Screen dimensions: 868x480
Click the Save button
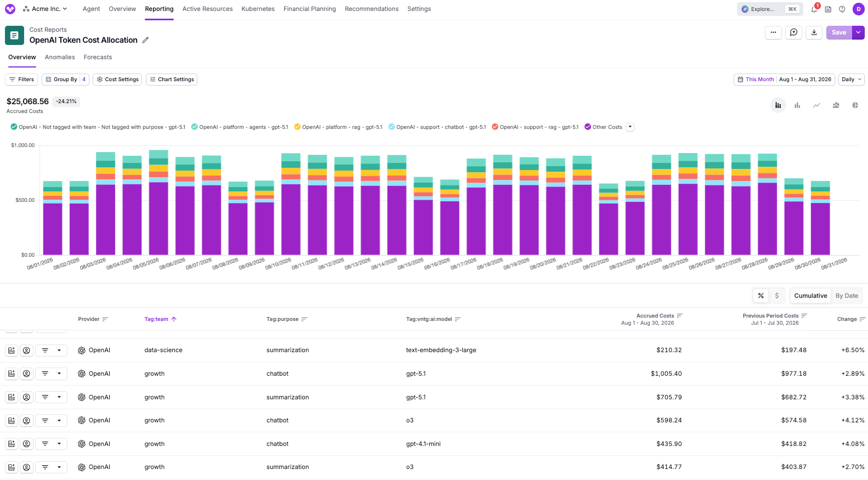click(839, 32)
